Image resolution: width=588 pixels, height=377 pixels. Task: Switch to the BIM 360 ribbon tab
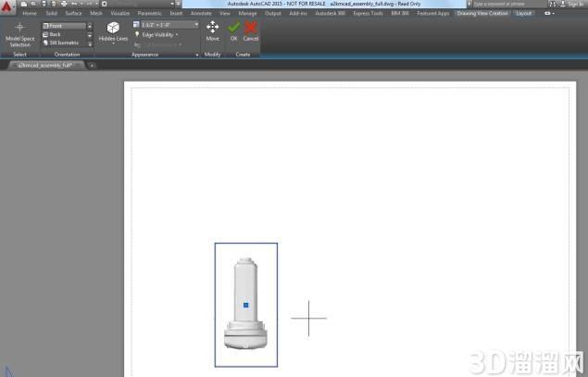[x=400, y=13]
